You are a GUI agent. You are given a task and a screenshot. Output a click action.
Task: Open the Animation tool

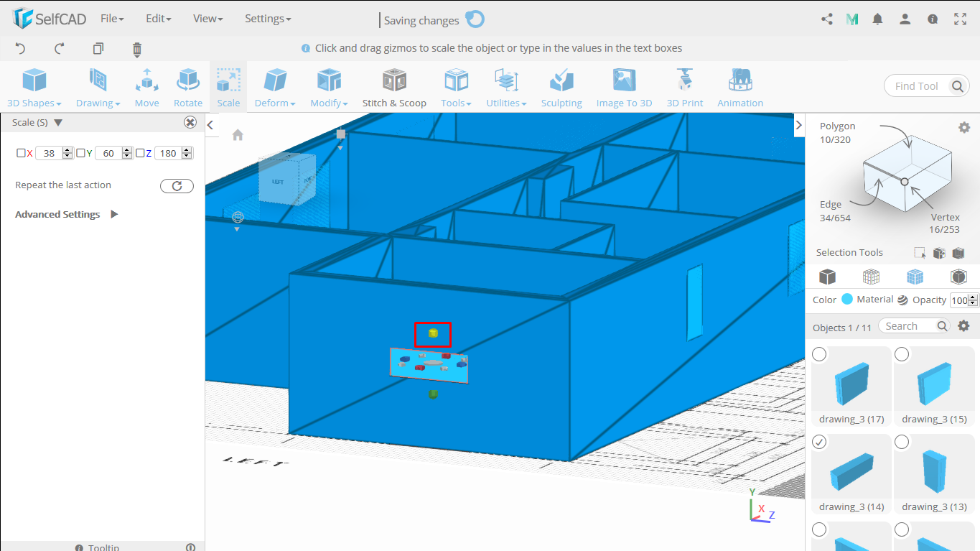click(x=740, y=87)
